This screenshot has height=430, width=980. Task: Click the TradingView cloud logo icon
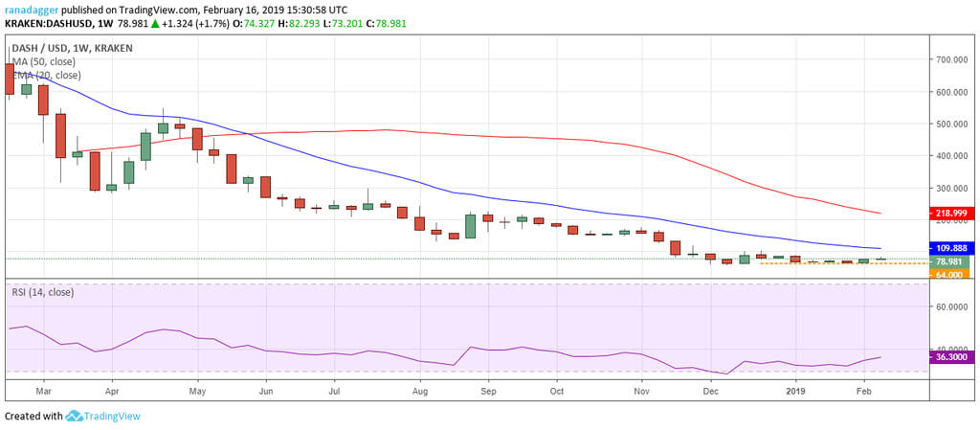[x=75, y=417]
